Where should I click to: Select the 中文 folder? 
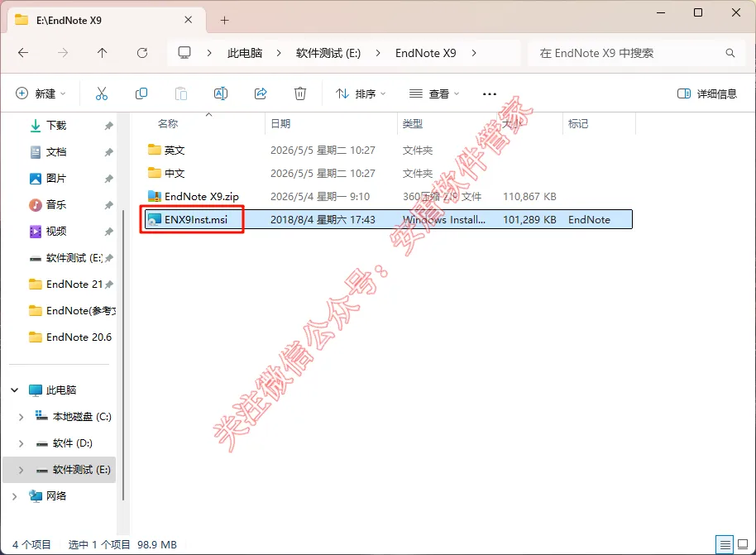tap(166, 173)
